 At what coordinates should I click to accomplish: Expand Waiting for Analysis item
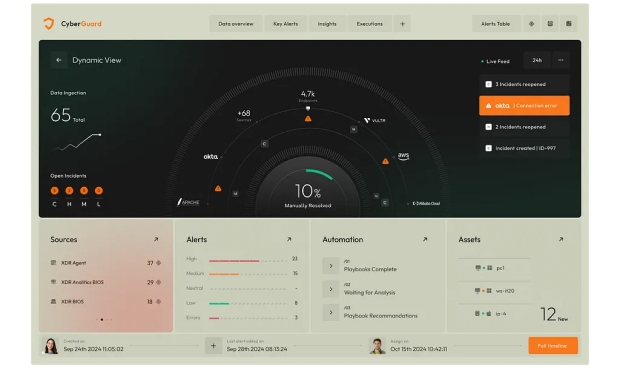(x=331, y=289)
